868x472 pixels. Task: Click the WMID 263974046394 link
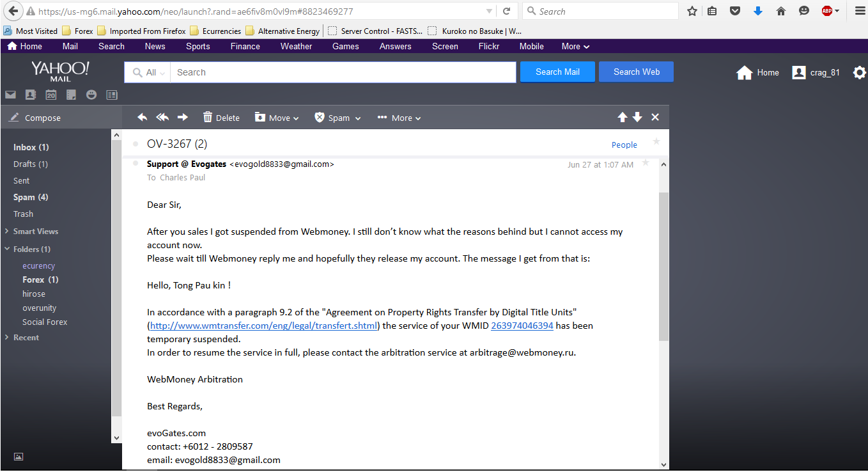(x=522, y=326)
